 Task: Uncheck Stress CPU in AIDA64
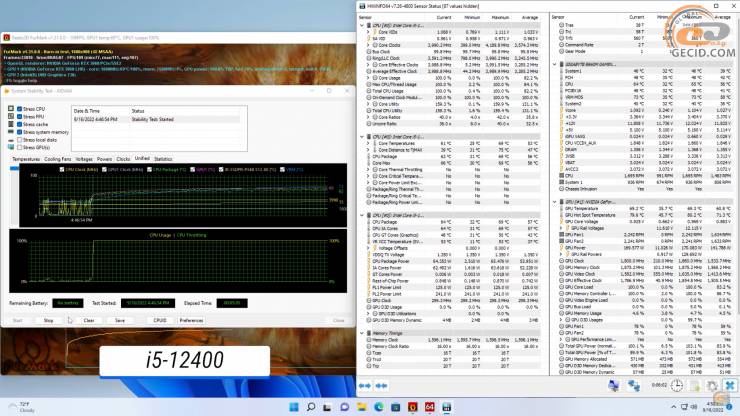[x=19, y=109]
